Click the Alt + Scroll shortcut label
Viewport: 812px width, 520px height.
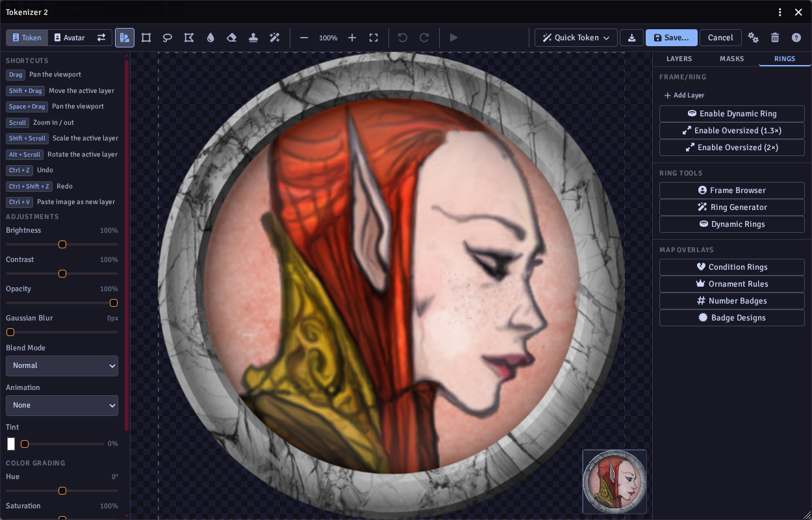point(25,155)
